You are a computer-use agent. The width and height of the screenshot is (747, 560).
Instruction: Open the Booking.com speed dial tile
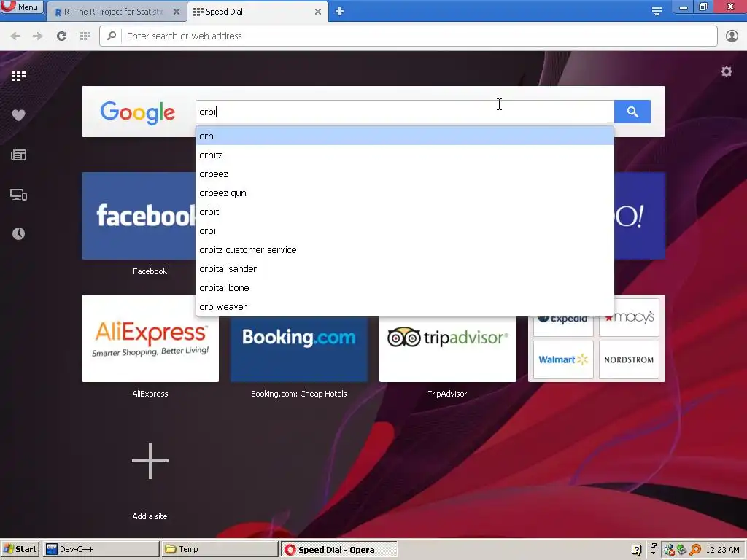298,349
